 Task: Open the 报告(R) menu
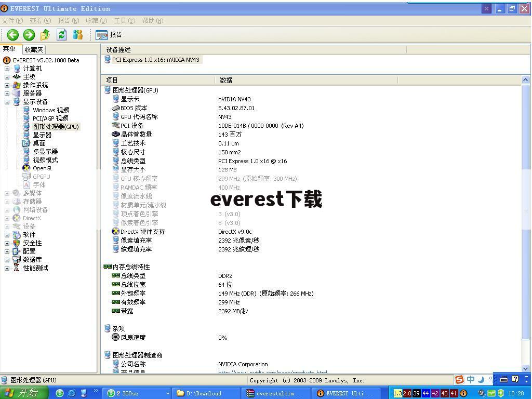(x=69, y=21)
